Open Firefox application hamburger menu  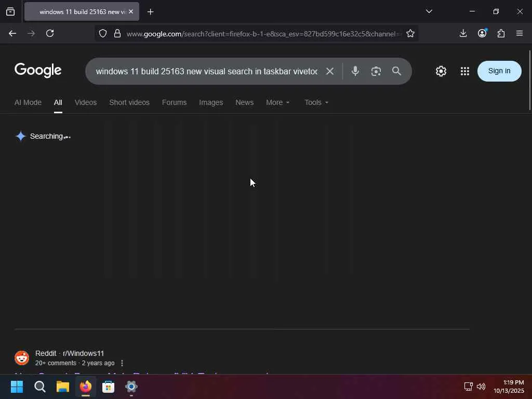(x=520, y=33)
